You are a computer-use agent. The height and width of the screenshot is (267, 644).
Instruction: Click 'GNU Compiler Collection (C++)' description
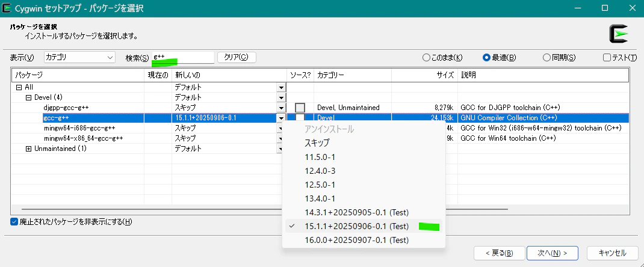[509, 118]
